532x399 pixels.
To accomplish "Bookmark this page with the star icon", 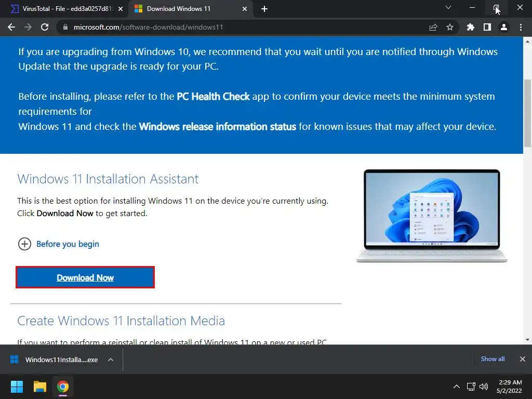I will click(450, 27).
